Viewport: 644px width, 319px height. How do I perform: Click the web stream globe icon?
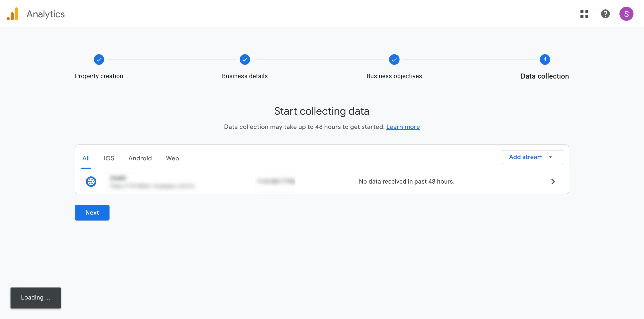(91, 182)
